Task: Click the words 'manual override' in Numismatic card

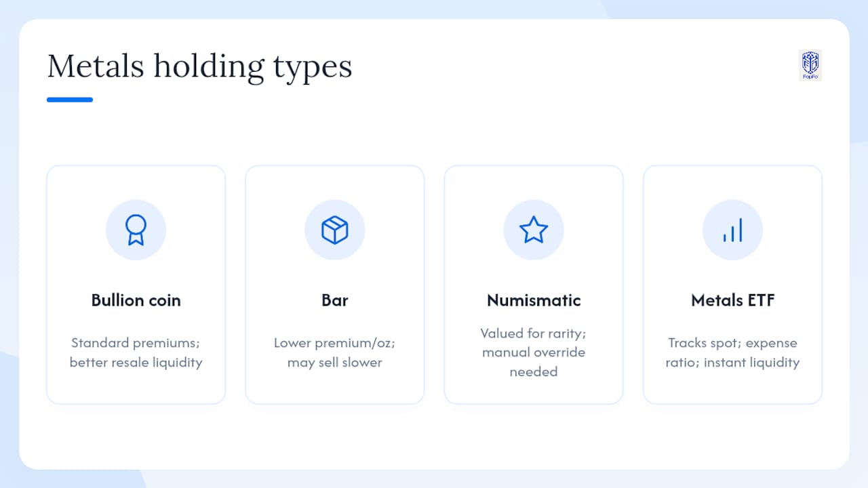Action: 534,352
